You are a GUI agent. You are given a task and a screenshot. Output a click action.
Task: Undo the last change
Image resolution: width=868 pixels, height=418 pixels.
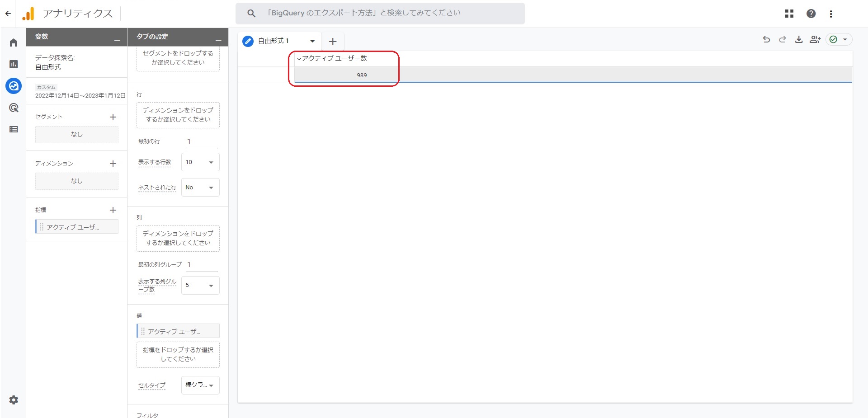[x=766, y=39]
